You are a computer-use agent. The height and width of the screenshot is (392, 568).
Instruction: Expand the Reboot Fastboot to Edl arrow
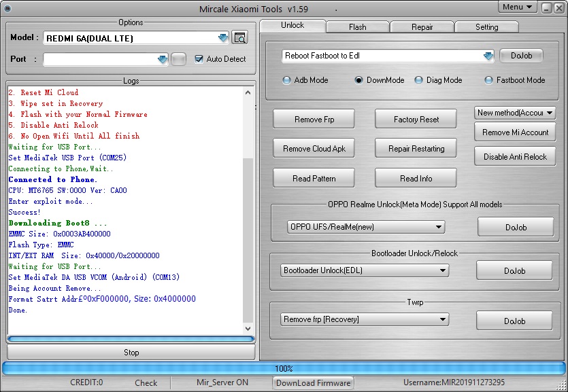(488, 56)
